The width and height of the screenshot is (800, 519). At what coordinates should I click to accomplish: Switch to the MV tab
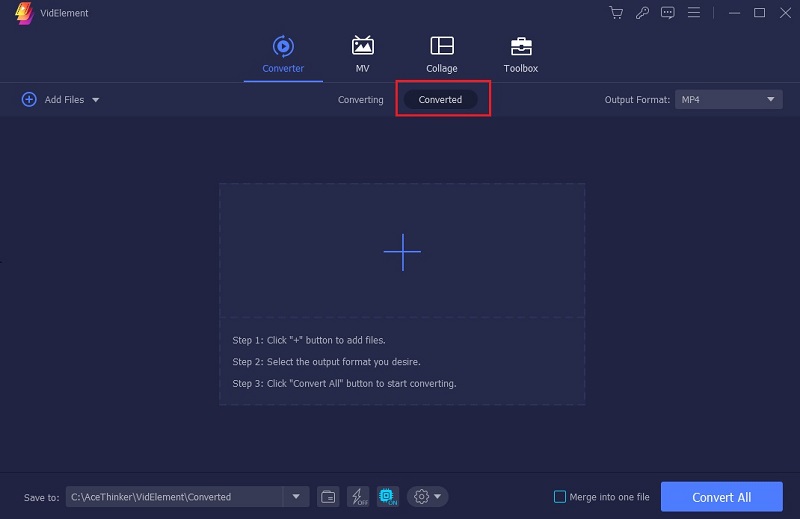coord(362,55)
